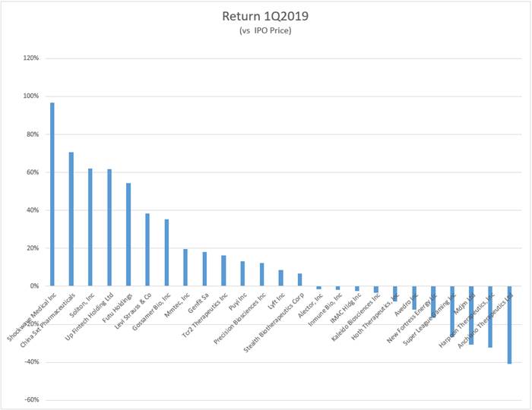Image resolution: width=532 pixels, height=410 pixels.
Task: Click the 'Kaleido Biosciences Inc' label
Action: 356,317
